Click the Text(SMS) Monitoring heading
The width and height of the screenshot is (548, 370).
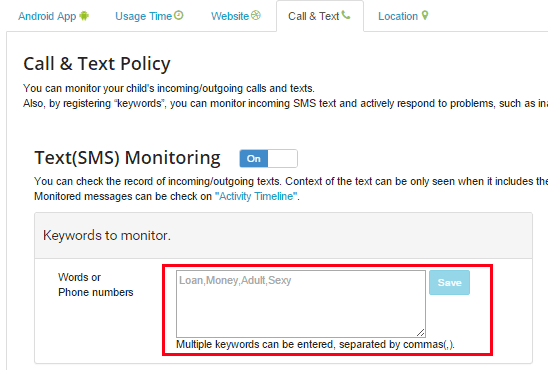coord(128,158)
